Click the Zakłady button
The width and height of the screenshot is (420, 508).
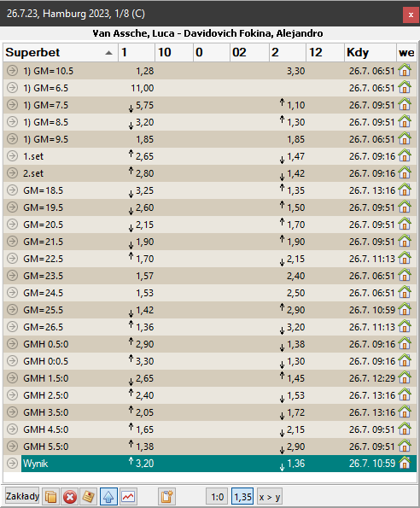tap(22, 496)
